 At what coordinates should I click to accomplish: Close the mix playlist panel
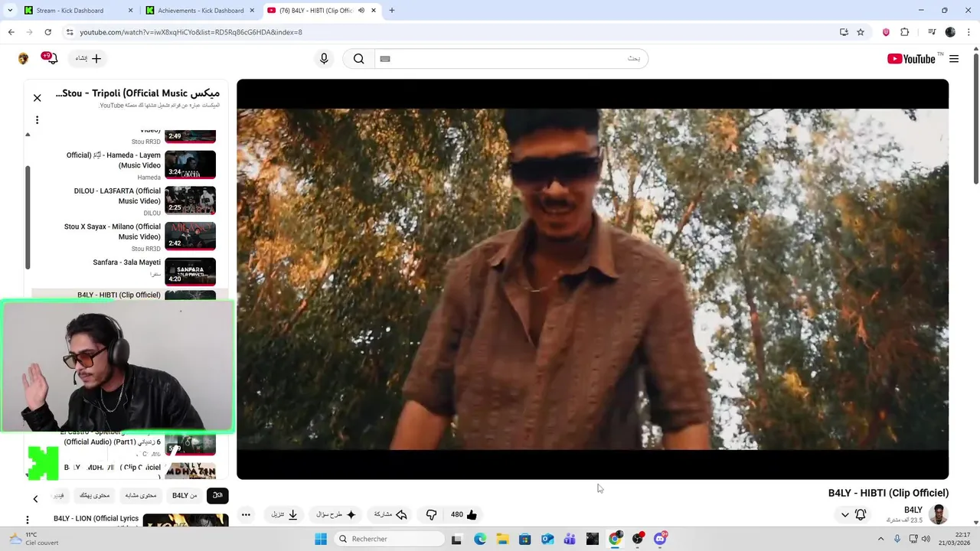(x=37, y=98)
